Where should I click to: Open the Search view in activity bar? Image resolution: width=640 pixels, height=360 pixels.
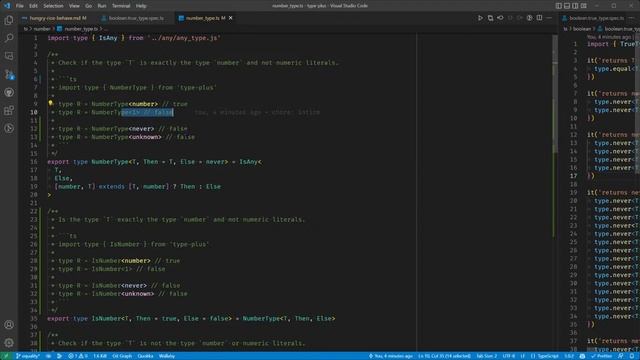[x=9, y=38]
